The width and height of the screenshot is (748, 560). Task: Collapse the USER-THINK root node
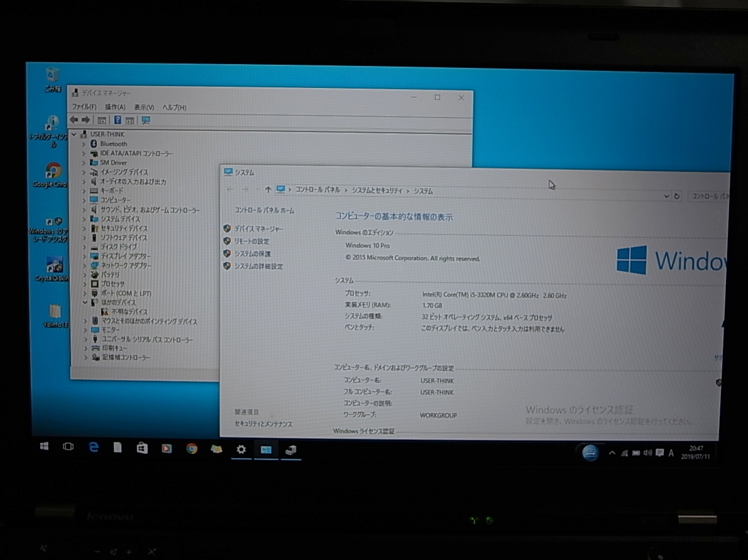[x=74, y=135]
